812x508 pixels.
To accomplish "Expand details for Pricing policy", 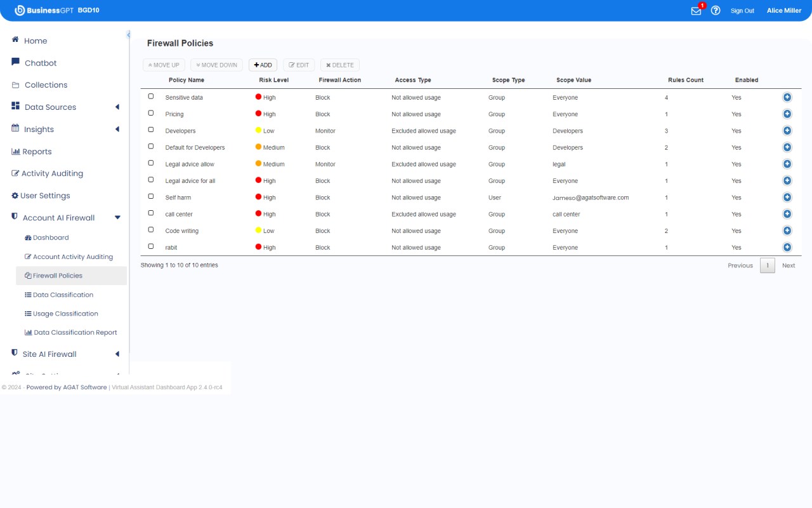I will coord(787,114).
